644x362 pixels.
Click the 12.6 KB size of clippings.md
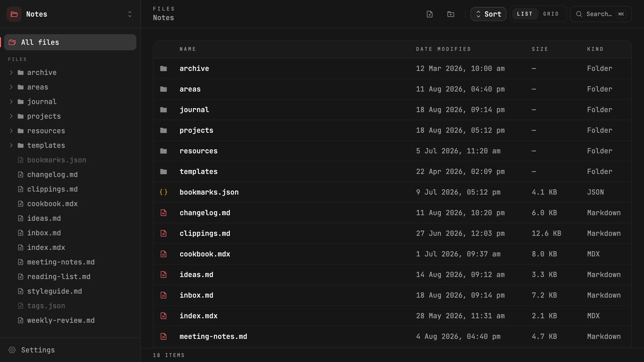point(546,233)
